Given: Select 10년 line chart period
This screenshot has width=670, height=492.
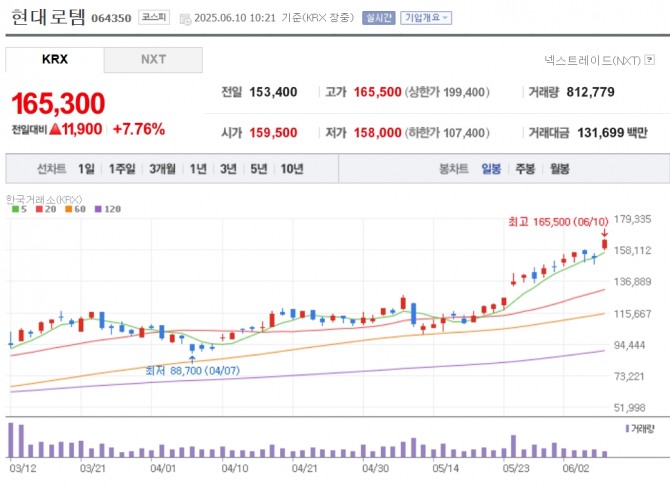Looking at the screenshot, I should coord(292,169).
